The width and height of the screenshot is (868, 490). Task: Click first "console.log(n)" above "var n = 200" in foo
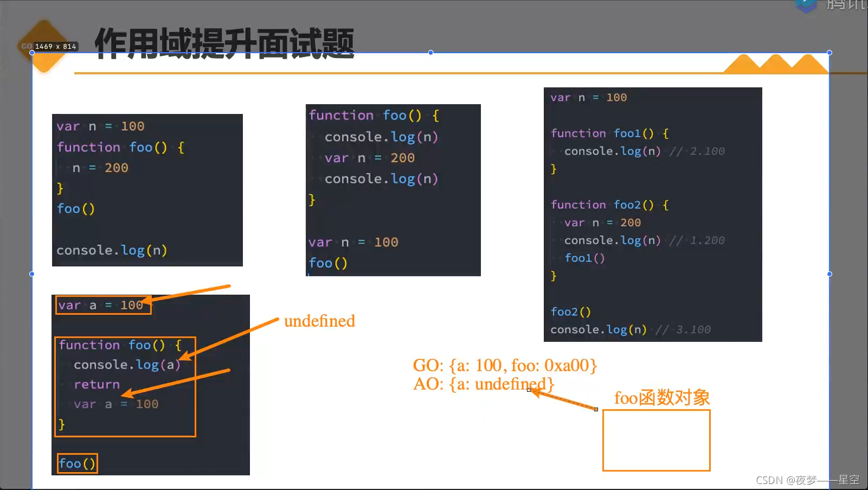pos(381,137)
